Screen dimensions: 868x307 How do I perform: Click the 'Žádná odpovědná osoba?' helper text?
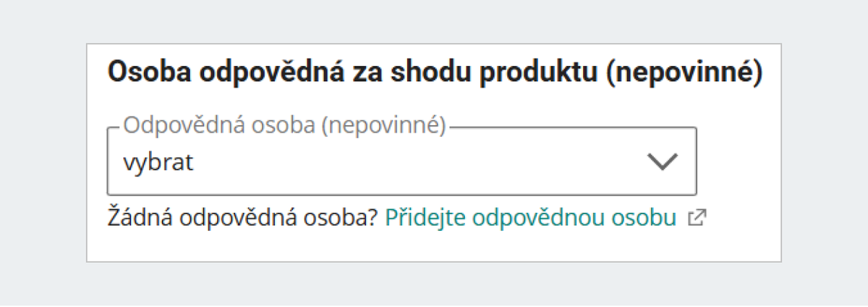[x=242, y=218]
